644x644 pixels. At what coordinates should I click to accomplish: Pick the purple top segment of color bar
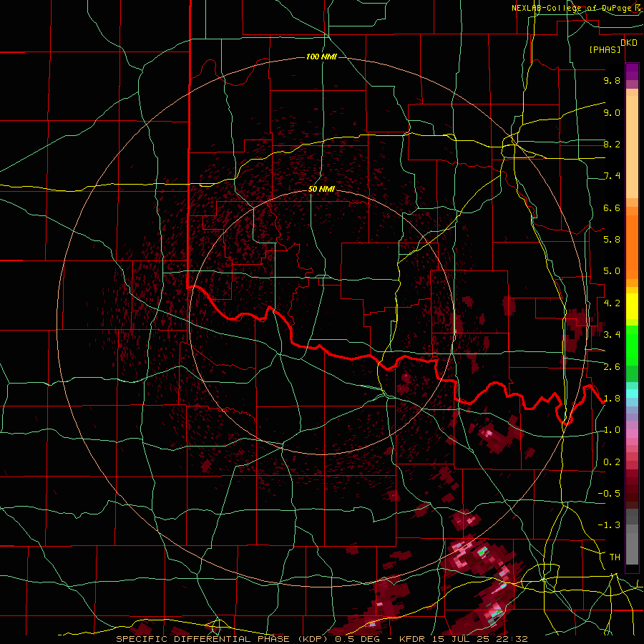(x=632, y=72)
